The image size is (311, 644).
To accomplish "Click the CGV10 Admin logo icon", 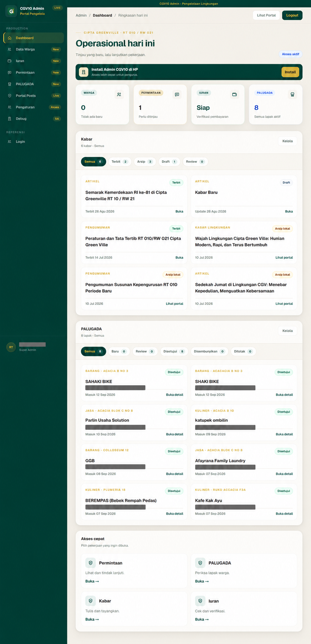I will (11, 11).
